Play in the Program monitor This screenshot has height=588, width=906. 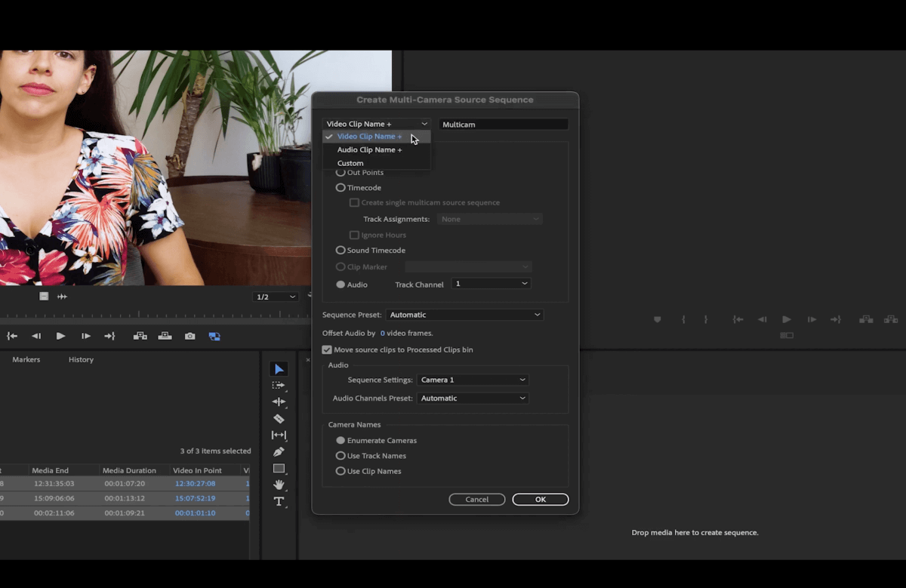coord(787,319)
